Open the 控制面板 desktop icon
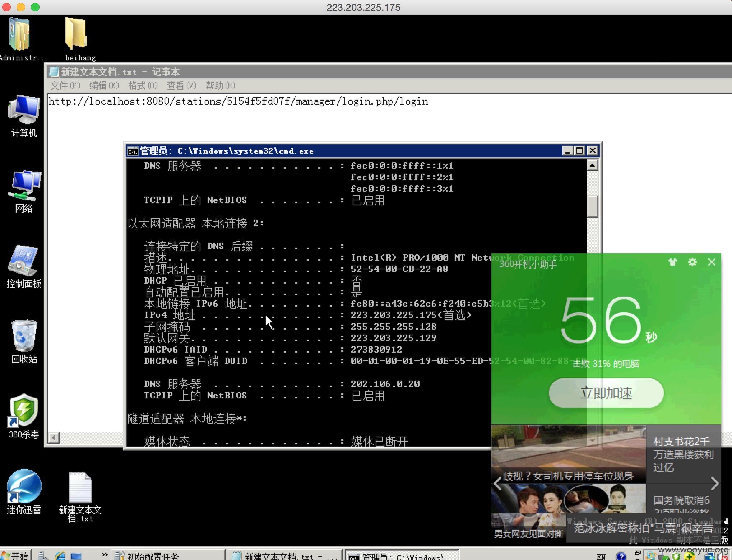This screenshot has width=732, height=560. point(24,267)
